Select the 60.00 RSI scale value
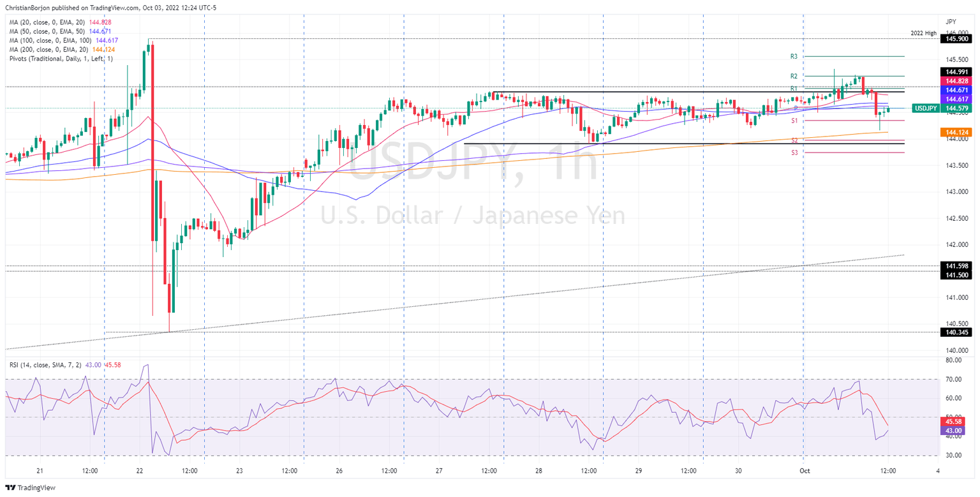980x497 pixels. [954, 399]
